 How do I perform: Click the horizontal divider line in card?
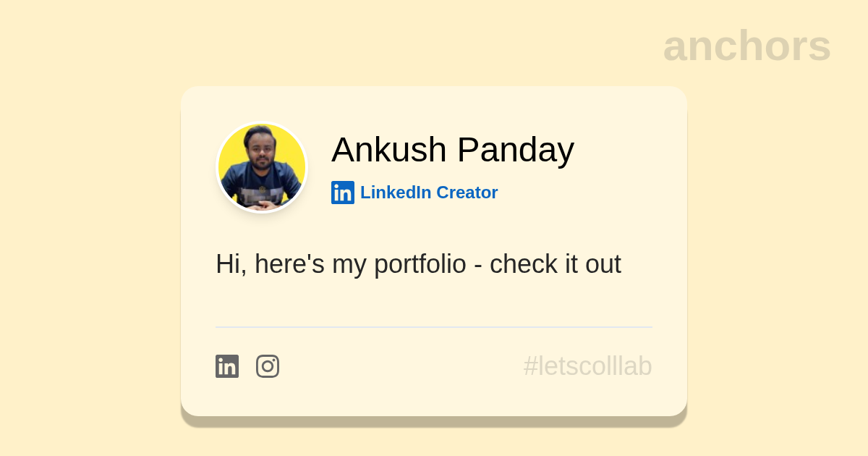pos(434,327)
